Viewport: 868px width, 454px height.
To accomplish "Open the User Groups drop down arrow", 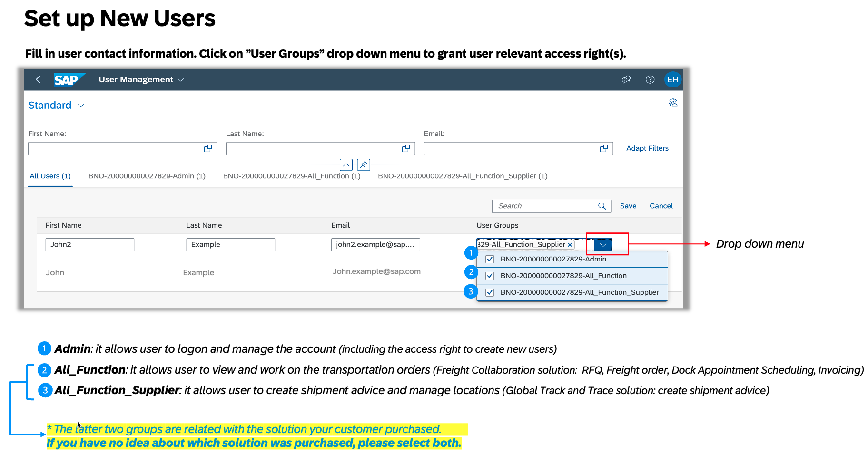I will (603, 244).
